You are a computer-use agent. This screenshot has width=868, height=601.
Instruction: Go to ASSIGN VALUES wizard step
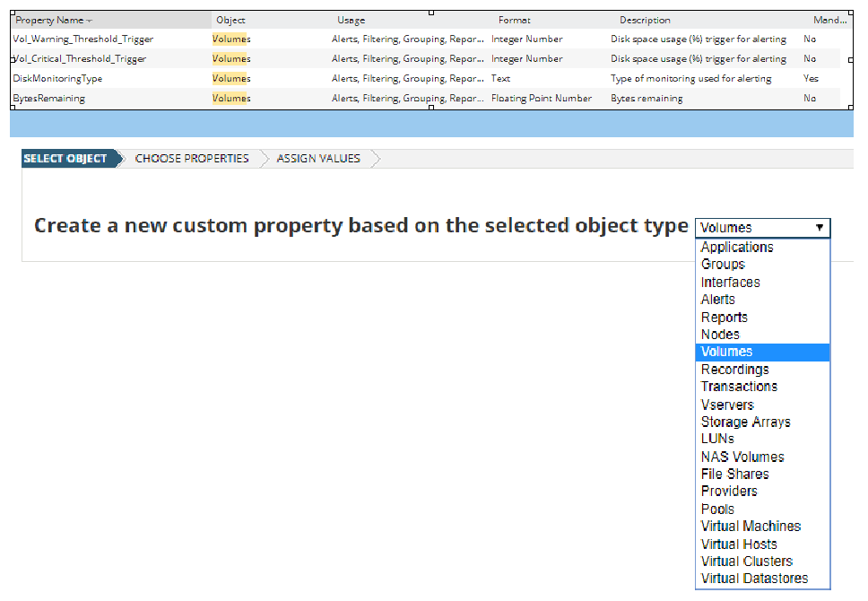pos(318,159)
